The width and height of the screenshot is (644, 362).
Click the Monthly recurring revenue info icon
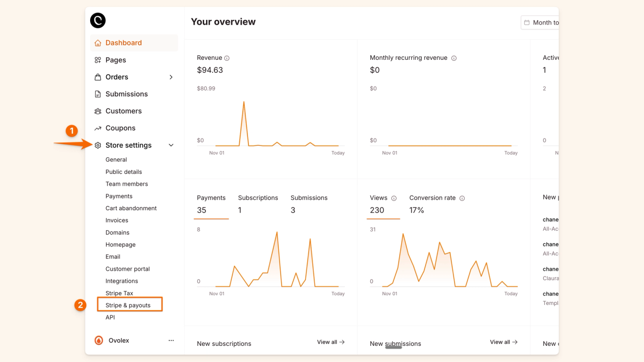[454, 58]
